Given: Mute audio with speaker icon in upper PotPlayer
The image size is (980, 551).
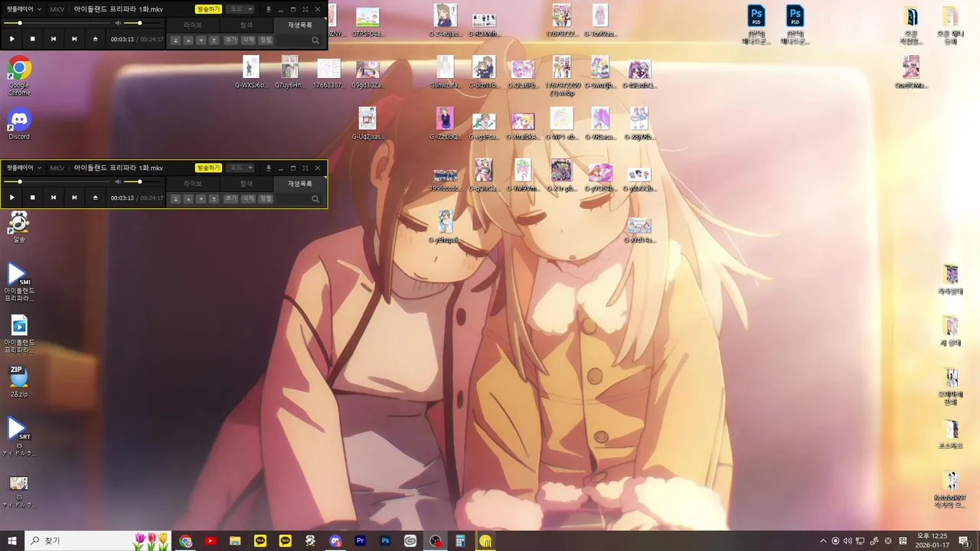Looking at the screenshot, I should point(118,23).
